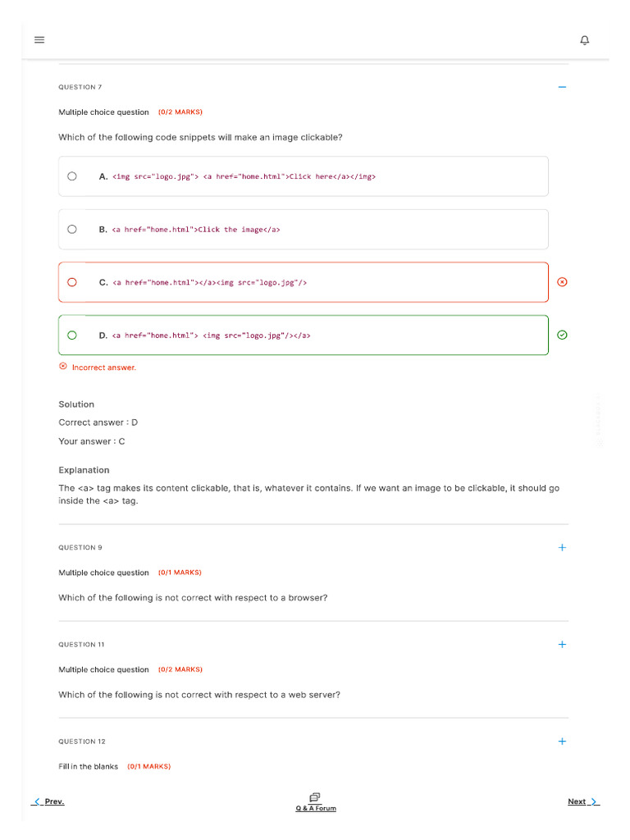Go to previous page via Prev link
This screenshot has width=630, height=840.
pos(54,801)
